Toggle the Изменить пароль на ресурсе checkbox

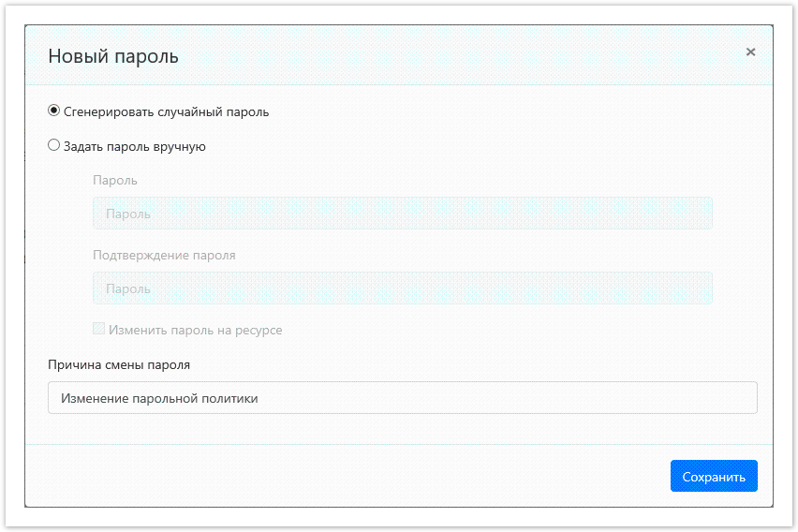pyautogui.click(x=99, y=330)
